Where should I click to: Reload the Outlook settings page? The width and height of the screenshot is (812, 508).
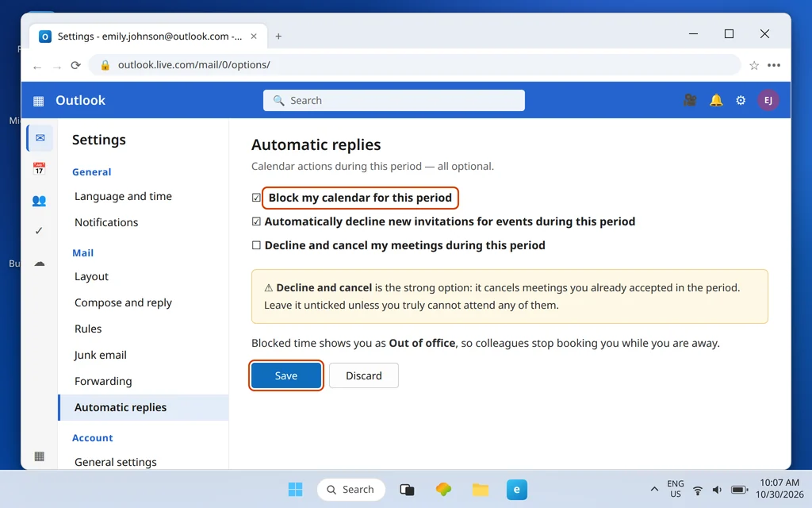pos(75,65)
